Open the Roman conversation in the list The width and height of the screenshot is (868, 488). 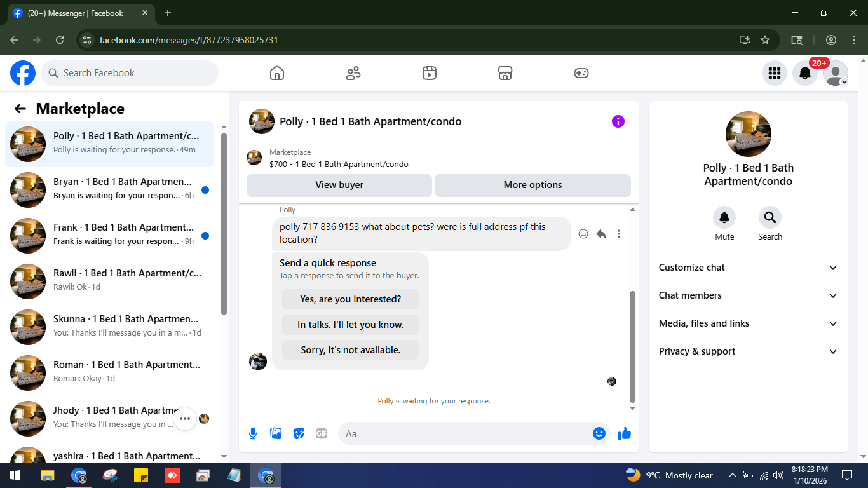click(109, 373)
